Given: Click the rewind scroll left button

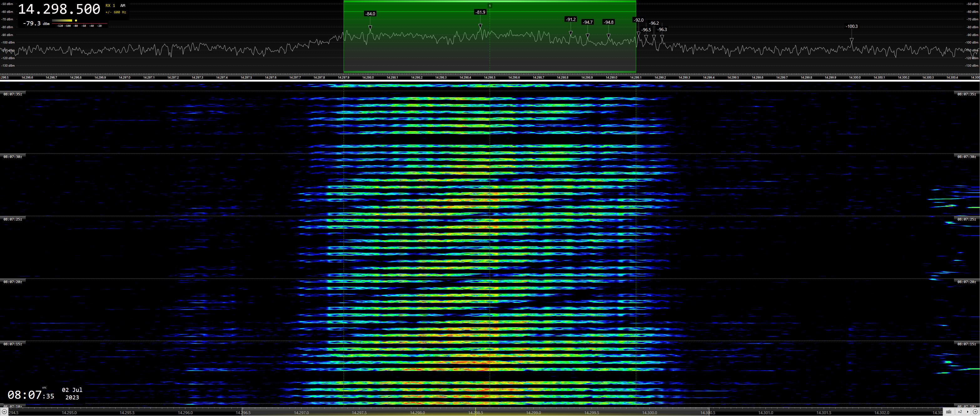Looking at the screenshot, I should tap(4, 412).
